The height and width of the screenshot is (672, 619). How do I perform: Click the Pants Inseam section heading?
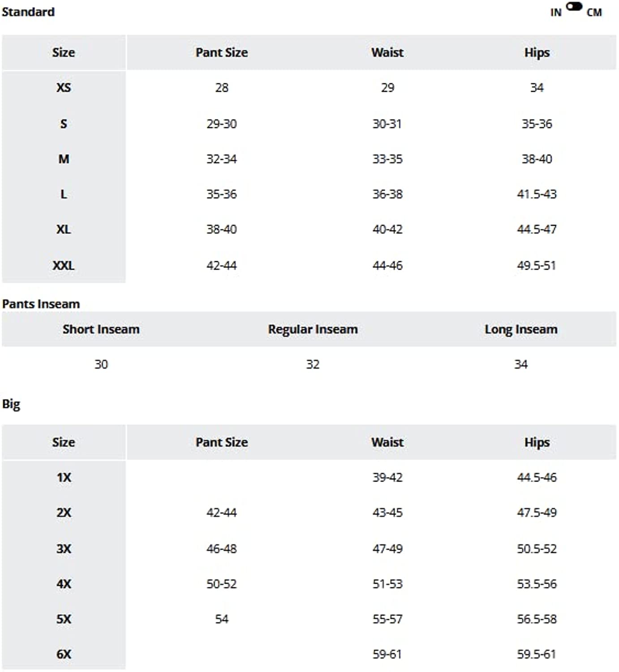[41, 304]
